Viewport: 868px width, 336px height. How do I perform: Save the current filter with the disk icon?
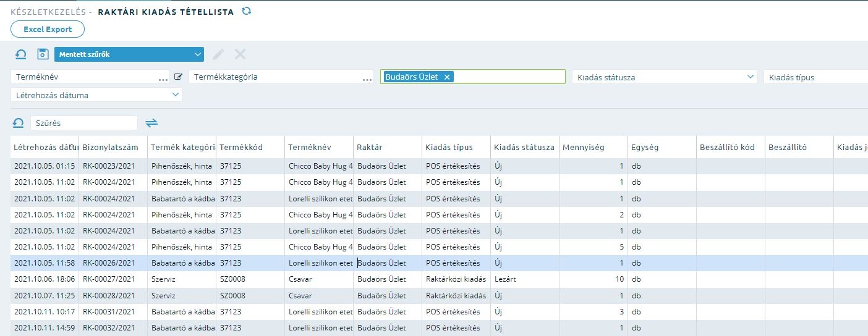(x=43, y=54)
